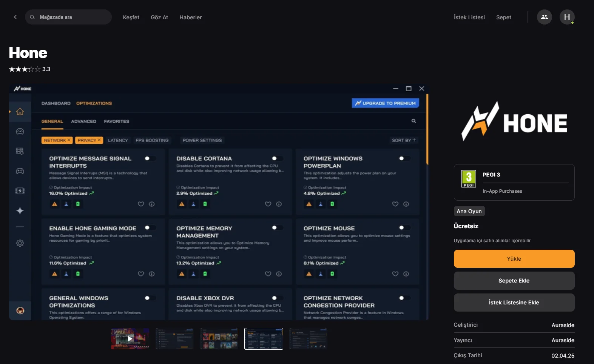Select the FAVORITES optimizations subtab
This screenshot has width=594, height=364.
click(117, 121)
